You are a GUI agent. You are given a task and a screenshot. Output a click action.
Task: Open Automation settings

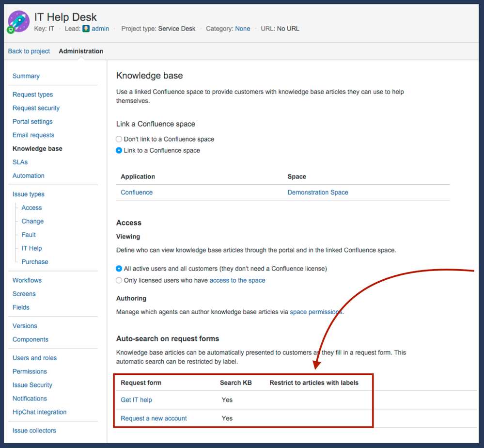(x=29, y=176)
